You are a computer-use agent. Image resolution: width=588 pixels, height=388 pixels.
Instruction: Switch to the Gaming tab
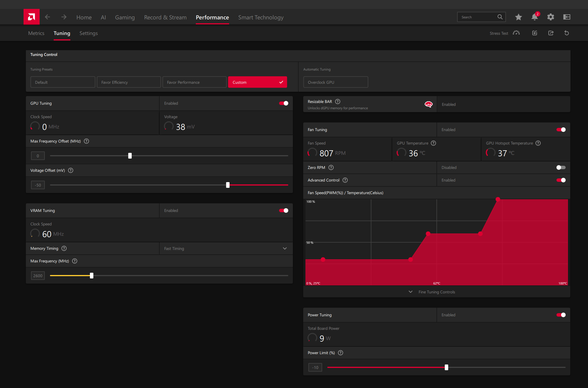(x=125, y=17)
